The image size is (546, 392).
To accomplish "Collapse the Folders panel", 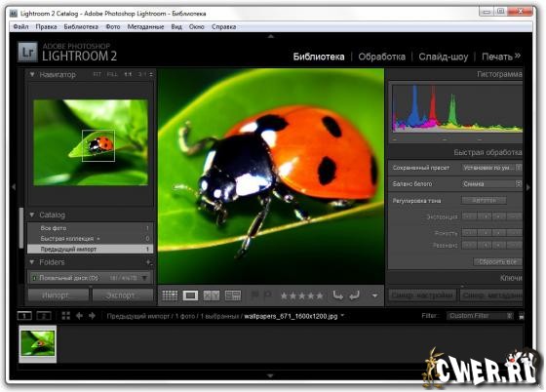I will [x=32, y=262].
